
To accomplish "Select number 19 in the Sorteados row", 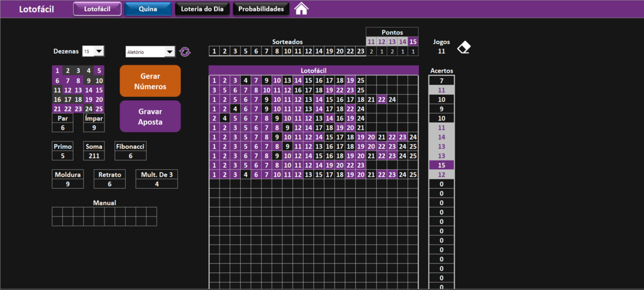I will (x=330, y=52).
